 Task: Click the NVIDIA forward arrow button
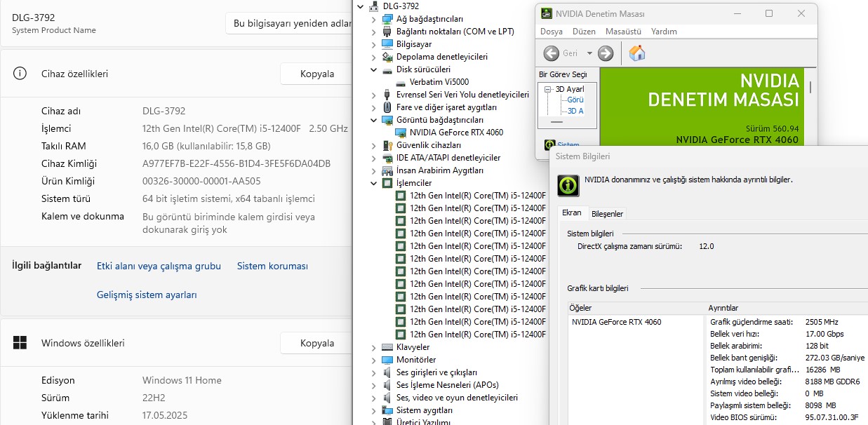click(606, 53)
